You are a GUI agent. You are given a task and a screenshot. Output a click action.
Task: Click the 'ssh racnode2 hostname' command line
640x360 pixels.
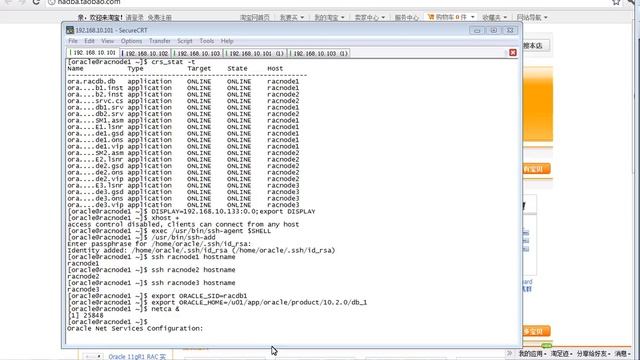(151, 270)
